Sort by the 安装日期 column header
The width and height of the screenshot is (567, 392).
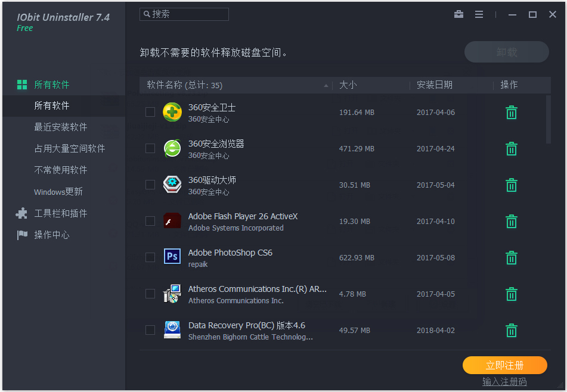coord(434,85)
